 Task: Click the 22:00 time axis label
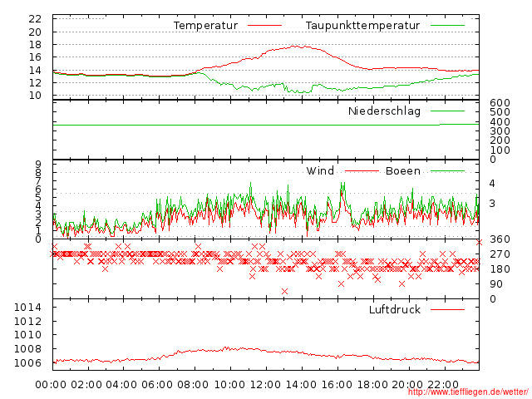443,385
